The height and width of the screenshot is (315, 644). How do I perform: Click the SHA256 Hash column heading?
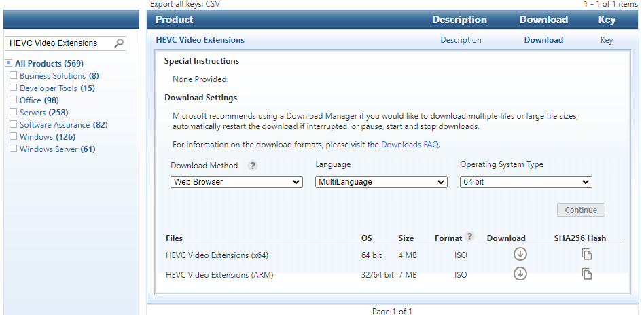[580, 238]
